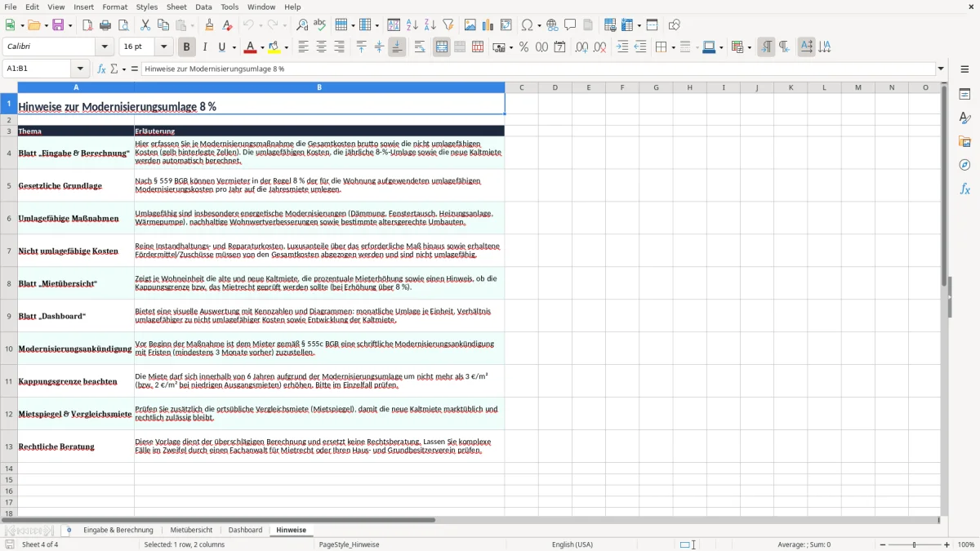The height and width of the screenshot is (551, 980).
Task: Cut the selection with scissors icon
Action: pyautogui.click(x=145, y=25)
